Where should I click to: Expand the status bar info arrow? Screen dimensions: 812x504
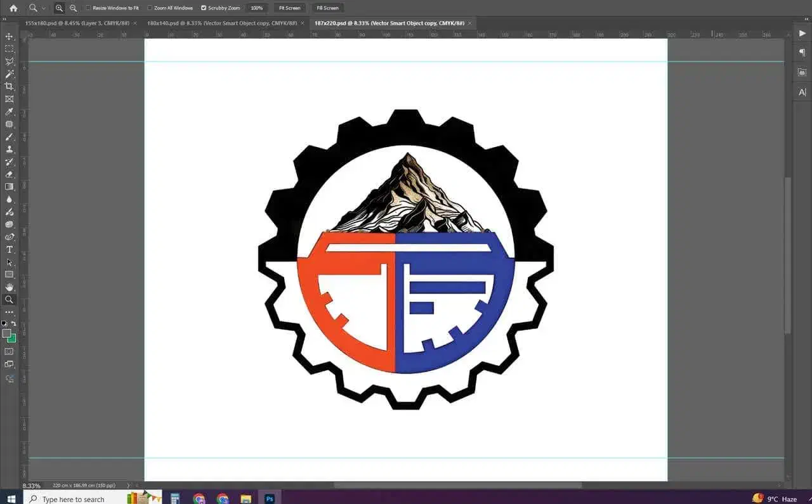(x=128, y=486)
